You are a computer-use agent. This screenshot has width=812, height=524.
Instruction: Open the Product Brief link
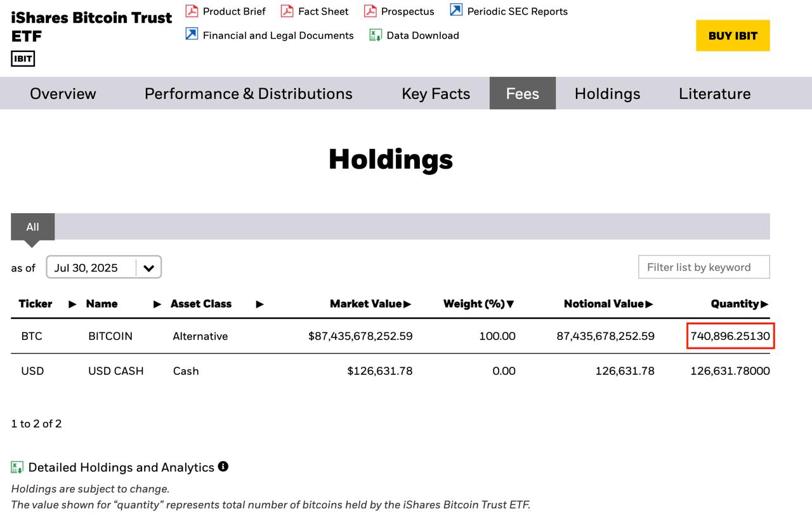coord(234,11)
